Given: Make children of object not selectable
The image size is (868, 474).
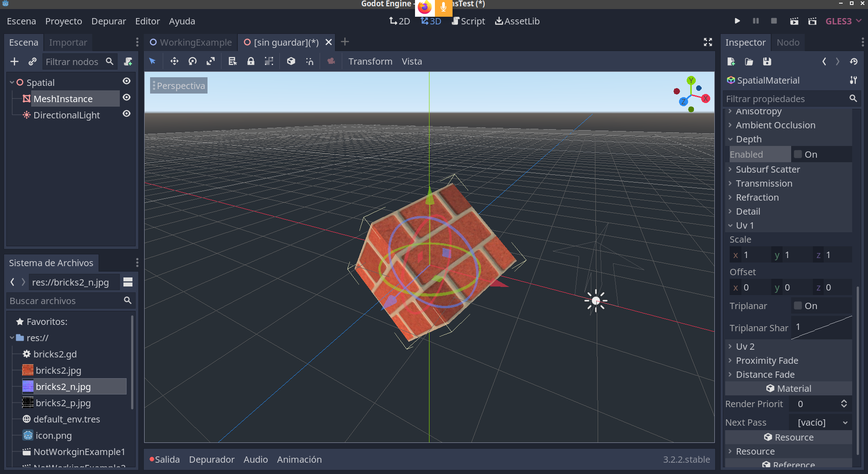Looking at the screenshot, I should click(269, 61).
